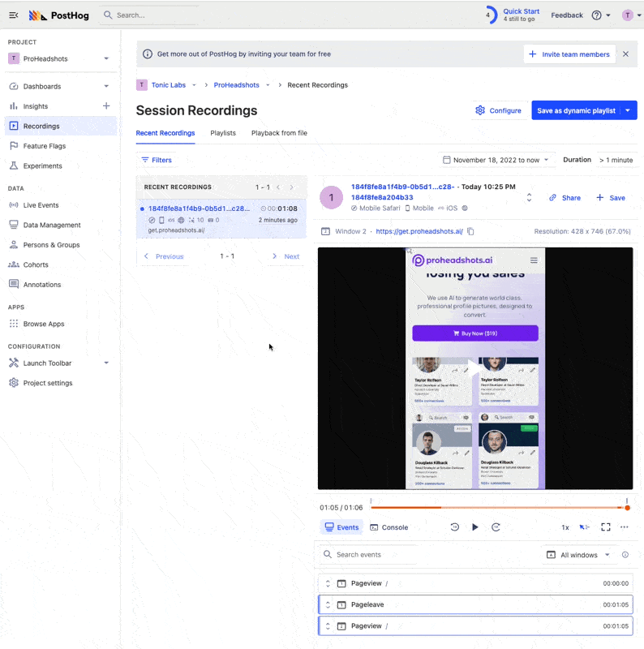Share this recording
The width and height of the screenshot is (644, 649).
pos(565,197)
